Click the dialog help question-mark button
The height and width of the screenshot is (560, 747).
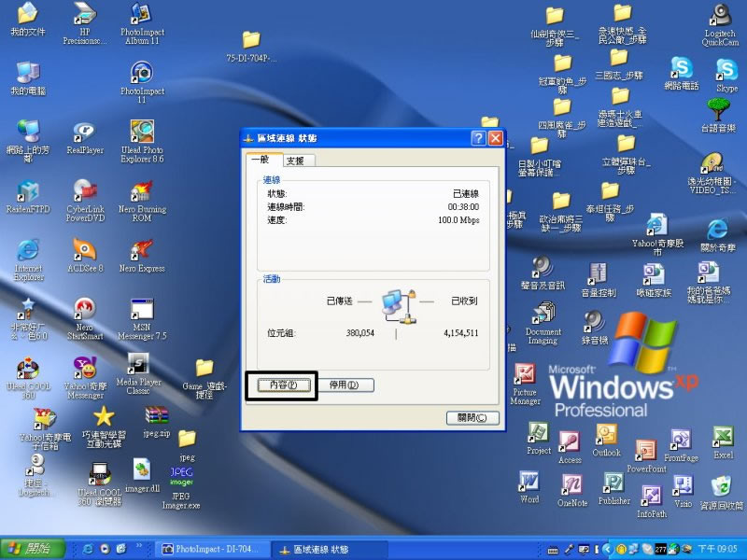[x=478, y=138]
